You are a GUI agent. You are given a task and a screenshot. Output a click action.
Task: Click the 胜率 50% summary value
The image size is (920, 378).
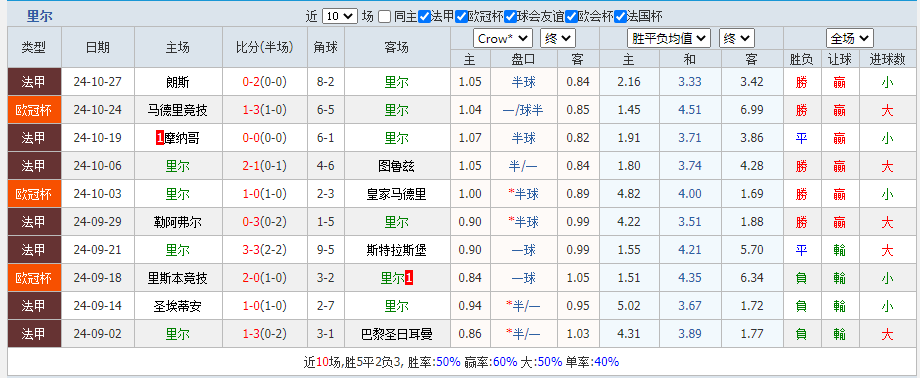point(448,362)
